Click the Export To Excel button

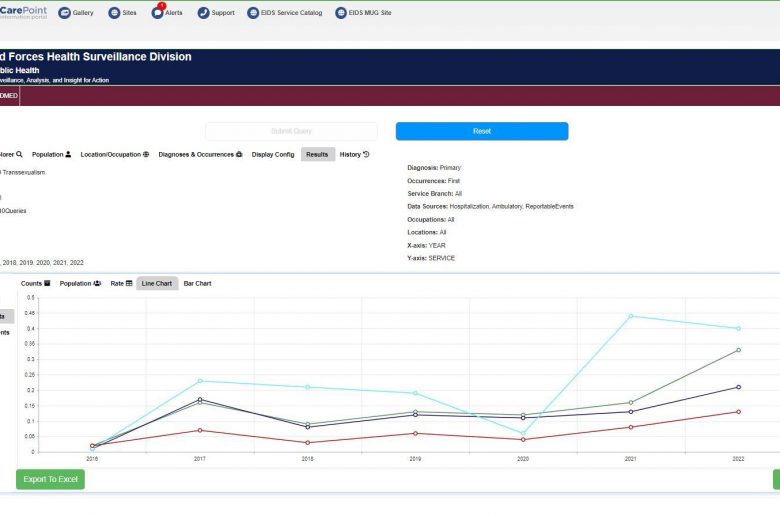point(50,479)
